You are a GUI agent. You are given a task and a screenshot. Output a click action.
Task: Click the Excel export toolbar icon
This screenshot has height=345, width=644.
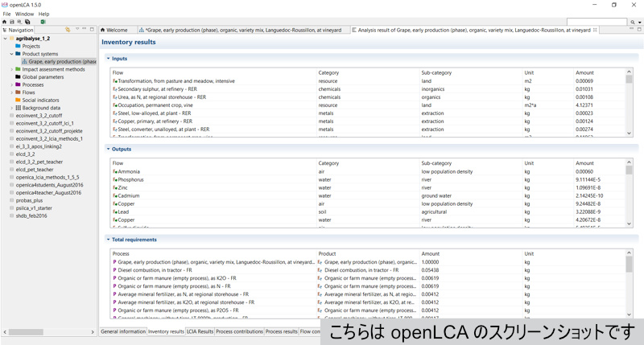[x=43, y=23]
